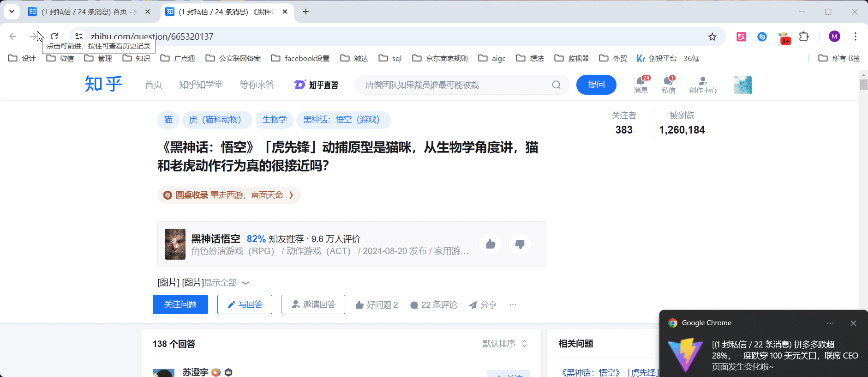The image size is (868, 377).
Task: Open Chrome's three-dot menu
Action: tap(855, 36)
